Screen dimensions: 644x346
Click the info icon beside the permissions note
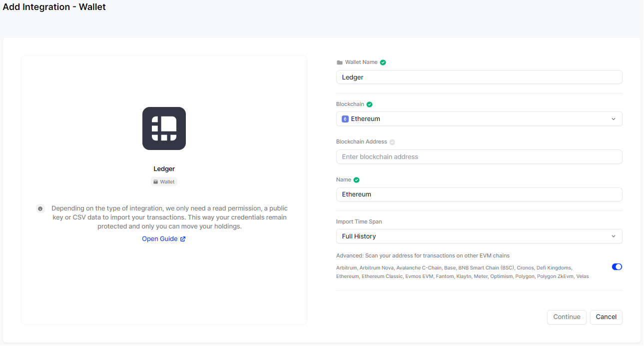[40, 208]
